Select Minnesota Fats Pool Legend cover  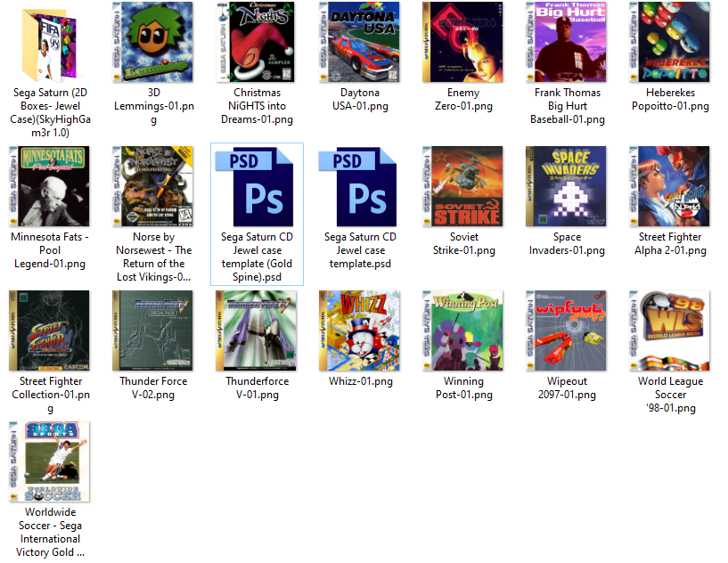pos(50,187)
